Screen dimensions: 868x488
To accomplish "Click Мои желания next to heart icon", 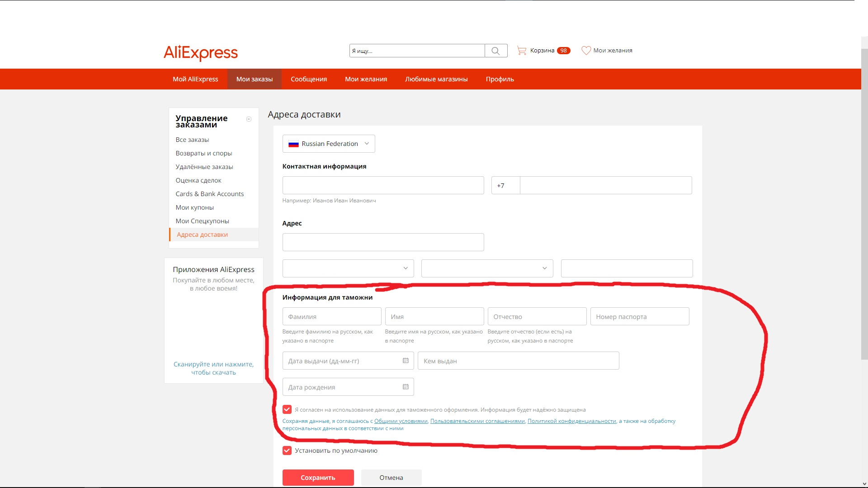I will (x=613, y=51).
